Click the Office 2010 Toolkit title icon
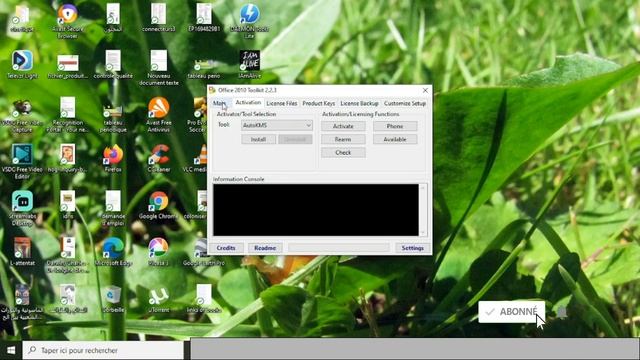Image resolution: width=640 pixels, height=360 pixels. pyautogui.click(x=212, y=90)
